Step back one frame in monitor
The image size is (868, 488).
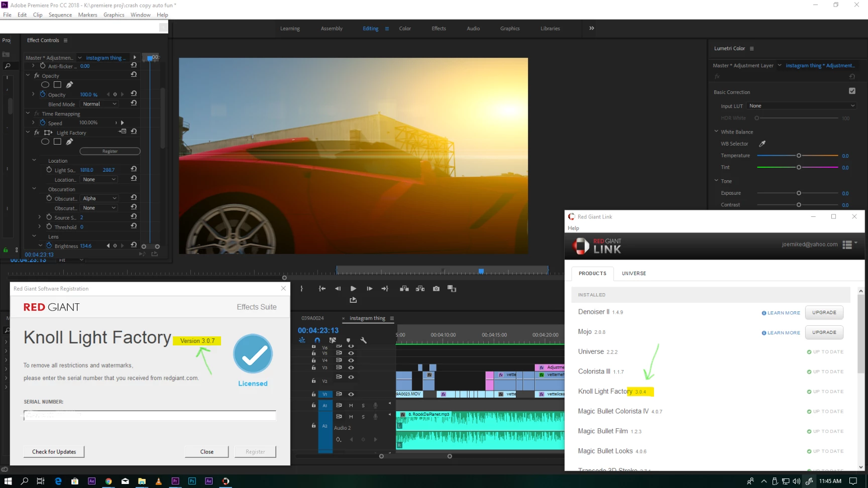(x=338, y=289)
